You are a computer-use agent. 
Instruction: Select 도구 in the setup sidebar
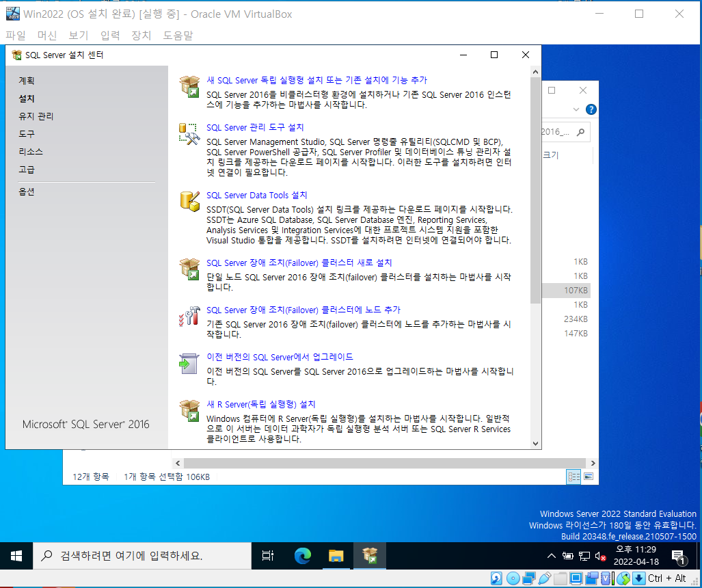tap(27, 134)
